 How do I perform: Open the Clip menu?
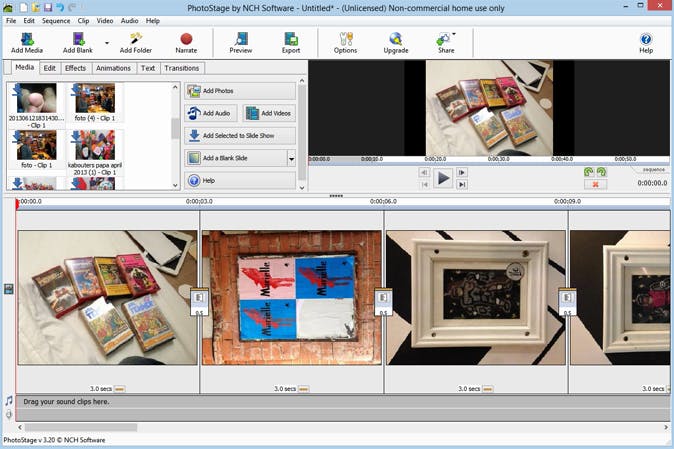pos(83,21)
